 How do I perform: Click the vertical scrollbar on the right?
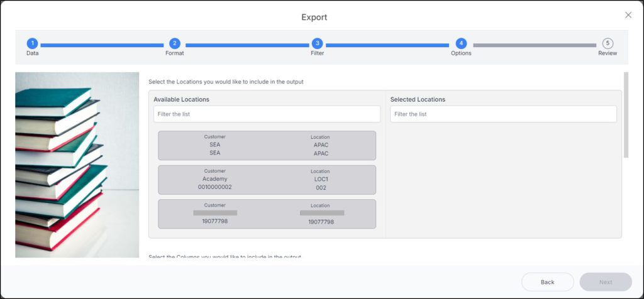[x=625, y=115]
